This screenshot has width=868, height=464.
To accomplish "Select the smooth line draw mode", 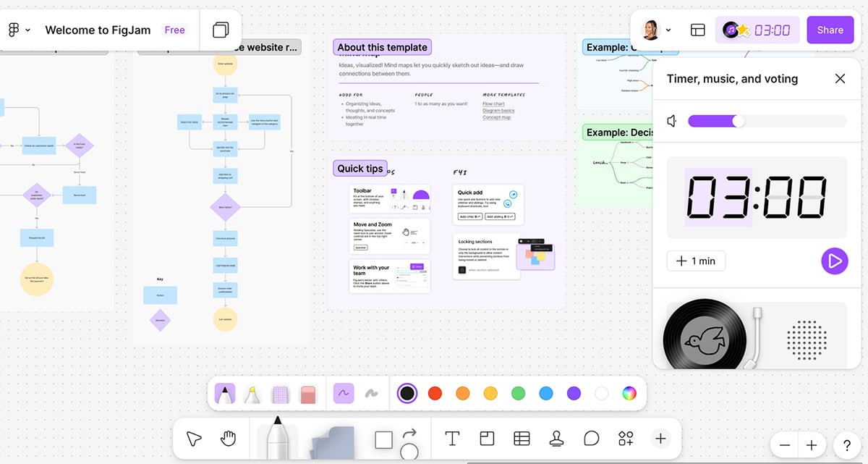I will click(x=343, y=392).
